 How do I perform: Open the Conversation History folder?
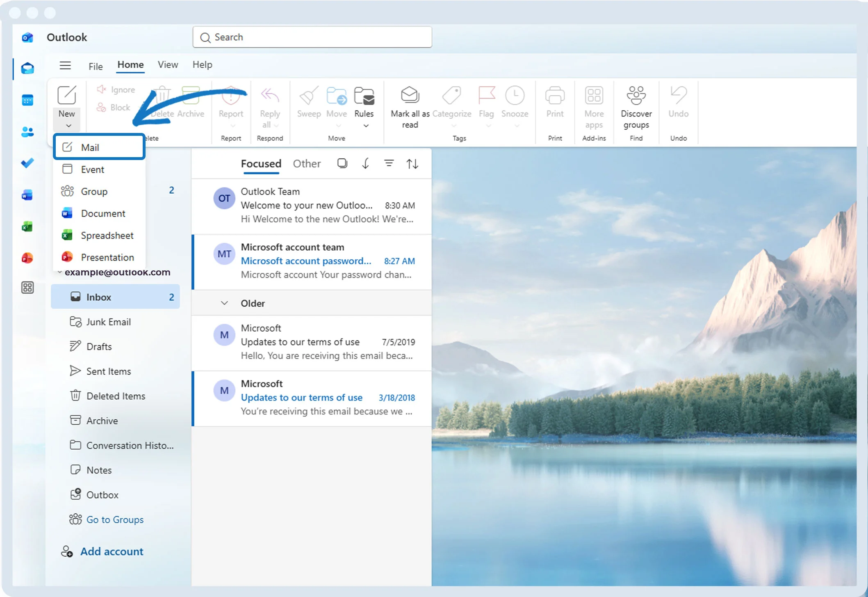(x=115, y=445)
